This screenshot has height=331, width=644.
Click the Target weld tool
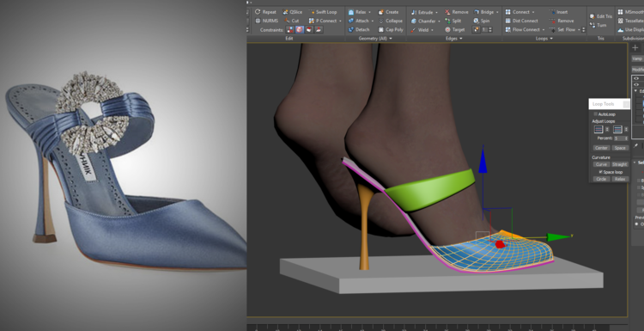coord(454,29)
